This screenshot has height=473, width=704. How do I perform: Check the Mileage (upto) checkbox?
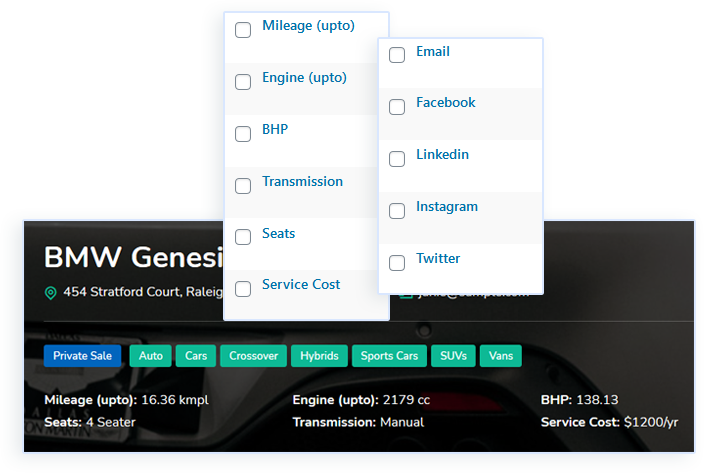coord(243,30)
